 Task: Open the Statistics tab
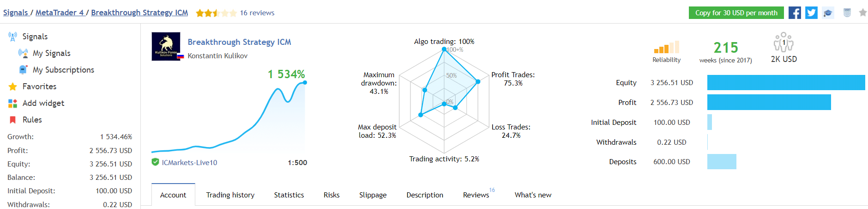click(x=289, y=195)
